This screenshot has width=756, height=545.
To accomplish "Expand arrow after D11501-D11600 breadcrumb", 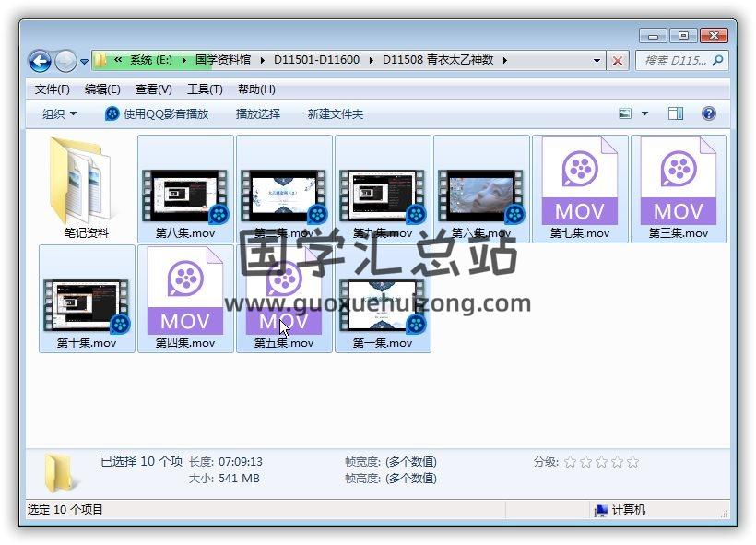I will click(372, 61).
